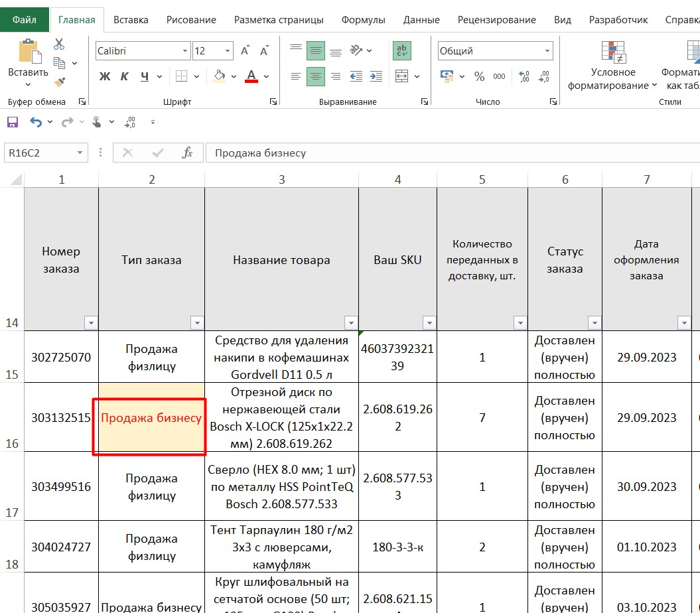Open the Calibri font name dropdown
The height and width of the screenshot is (613, 700).
[185, 51]
